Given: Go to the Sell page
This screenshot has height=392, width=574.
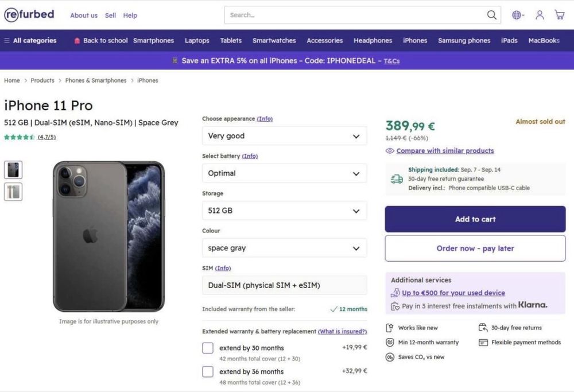Looking at the screenshot, I should tap(110, 15).
